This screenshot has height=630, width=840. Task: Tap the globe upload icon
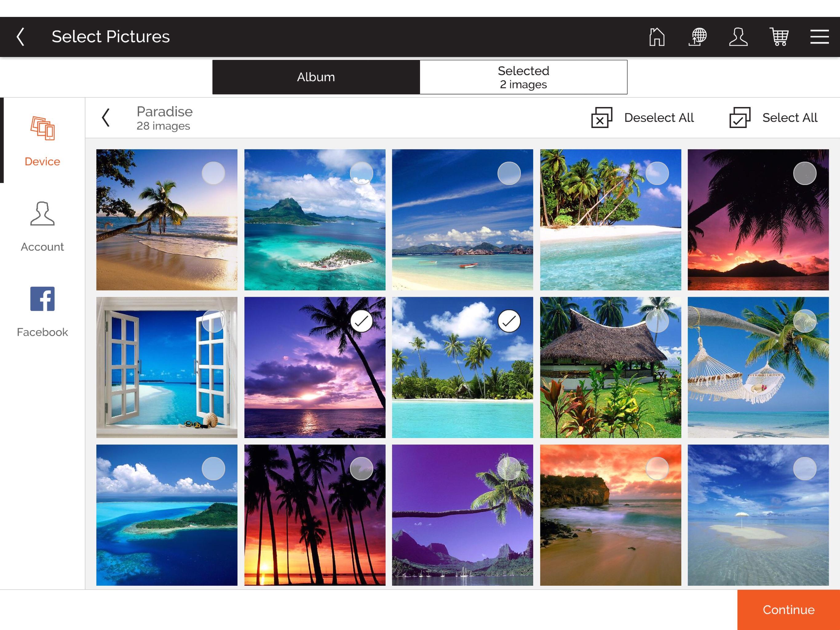(698, 37)
